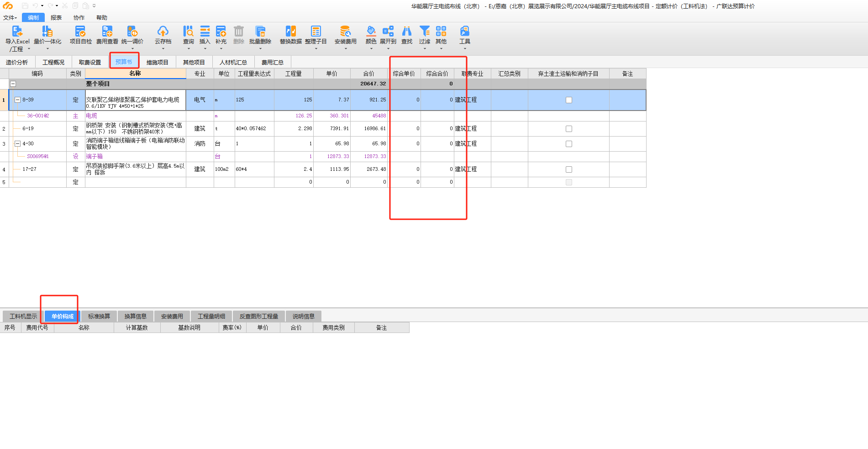Open dropdown arrow under 插入

pos(205,48)
